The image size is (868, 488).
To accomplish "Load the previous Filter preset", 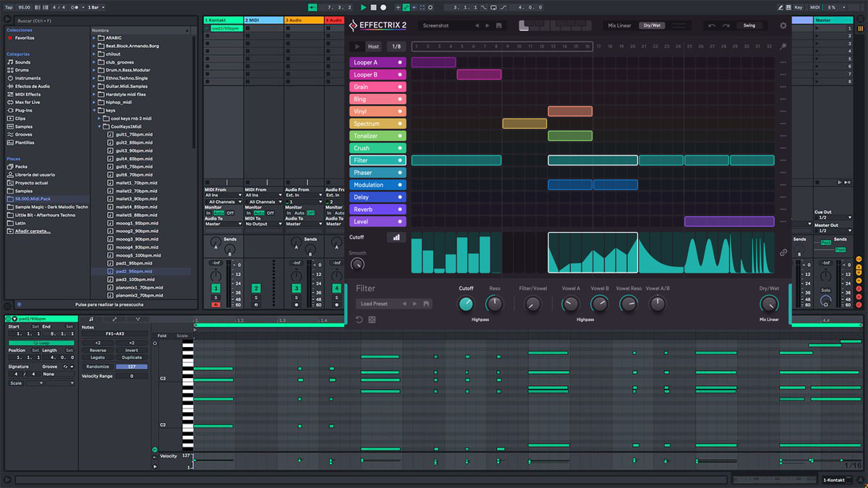I will tap(404, 304).
